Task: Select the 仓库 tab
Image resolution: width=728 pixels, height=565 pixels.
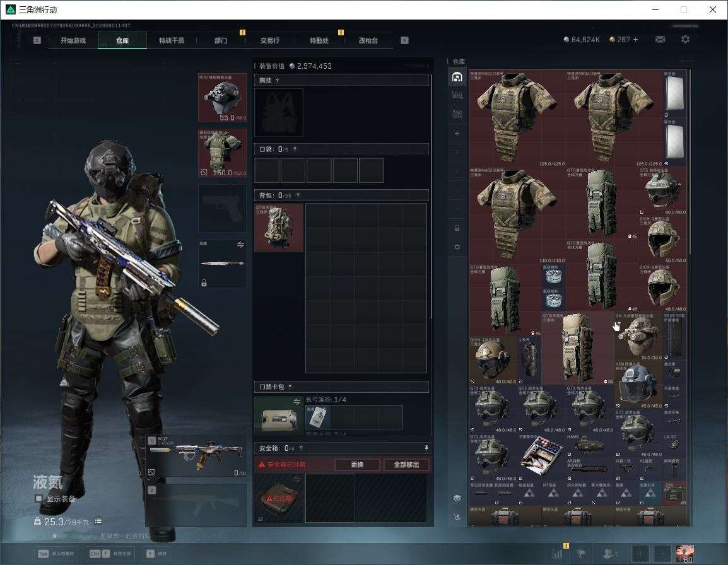Action: 122,40
